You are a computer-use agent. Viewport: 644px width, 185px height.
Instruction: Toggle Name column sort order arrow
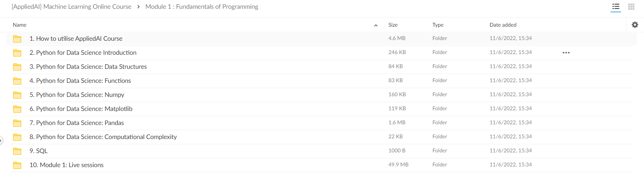pos(376,25)
